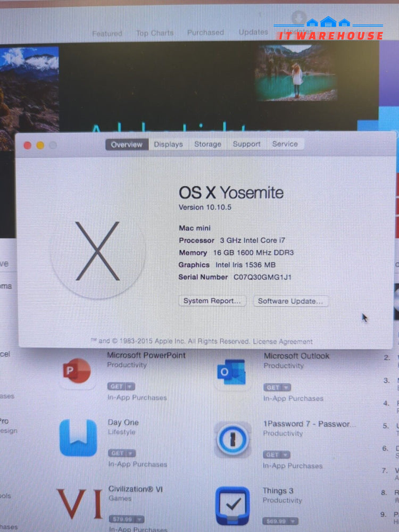Viewport: 399px width, 532px height.
Task: Show the Purchased section of the App Store
Action: [x=205, y=32]
